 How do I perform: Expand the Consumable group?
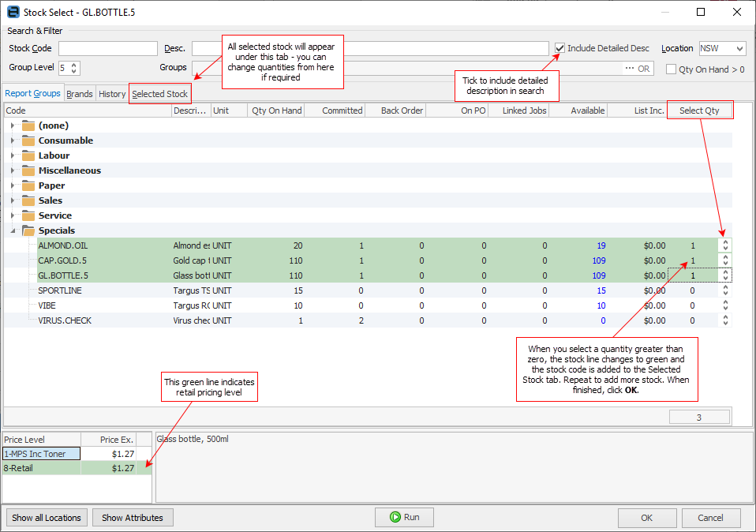(x=13, y=140)
